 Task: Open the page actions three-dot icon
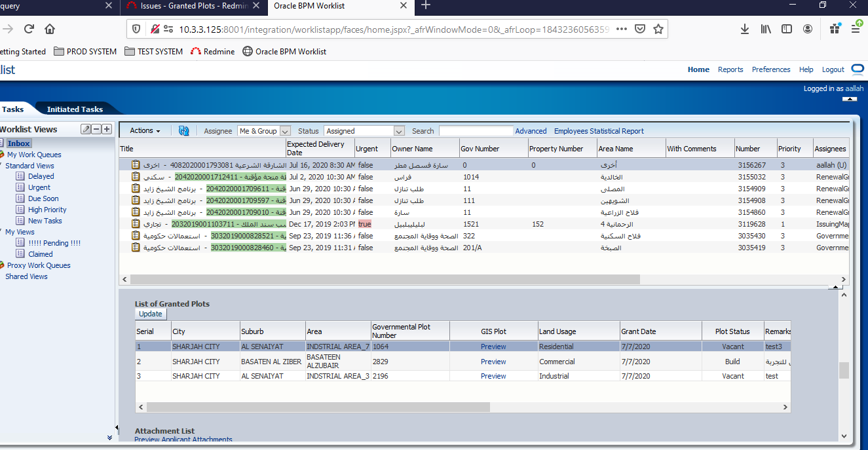[x=622, y=29]
